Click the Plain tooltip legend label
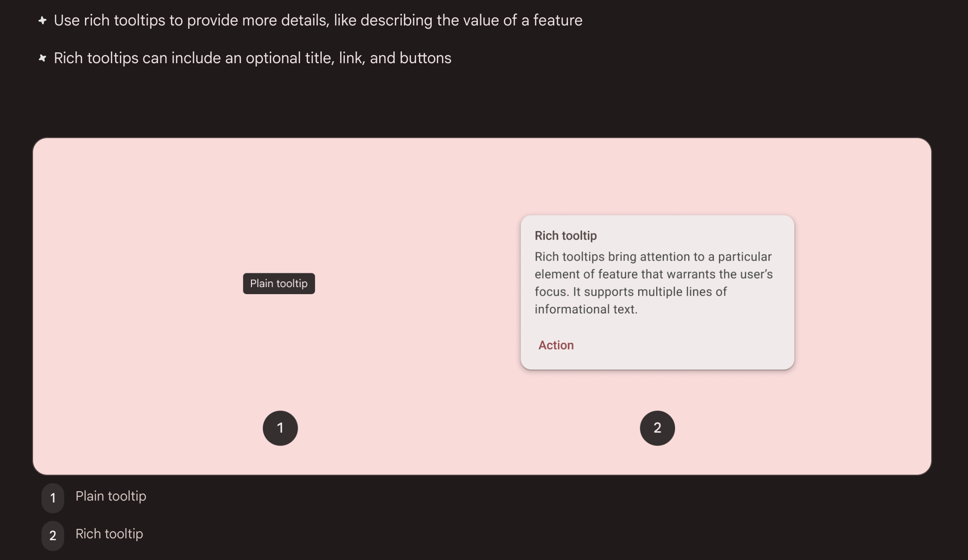 tap(111, 496)
